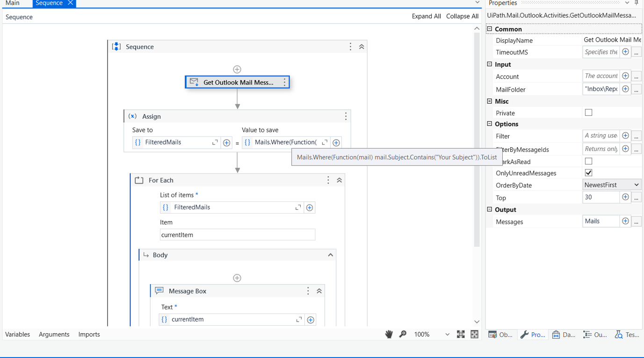Screen dimensions: 644x358
Task: Open the Test Explorer panel
Action: coord(627,334)
